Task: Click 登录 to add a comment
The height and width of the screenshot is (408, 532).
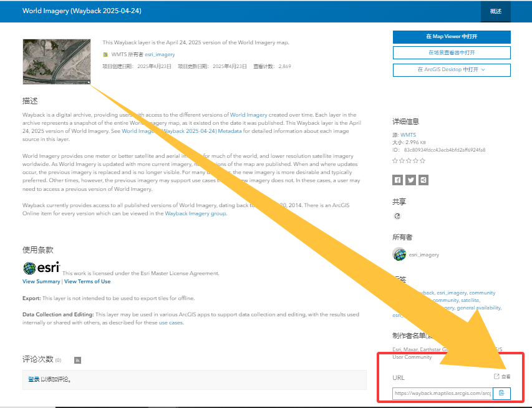Action: tap(34, 379)
